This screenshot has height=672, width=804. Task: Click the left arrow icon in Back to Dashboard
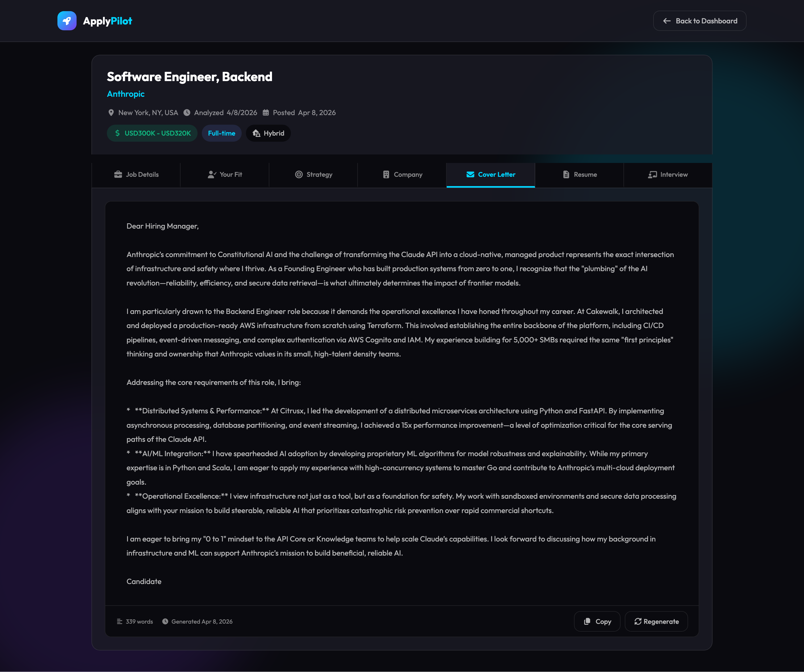click(x=667, y=21)
